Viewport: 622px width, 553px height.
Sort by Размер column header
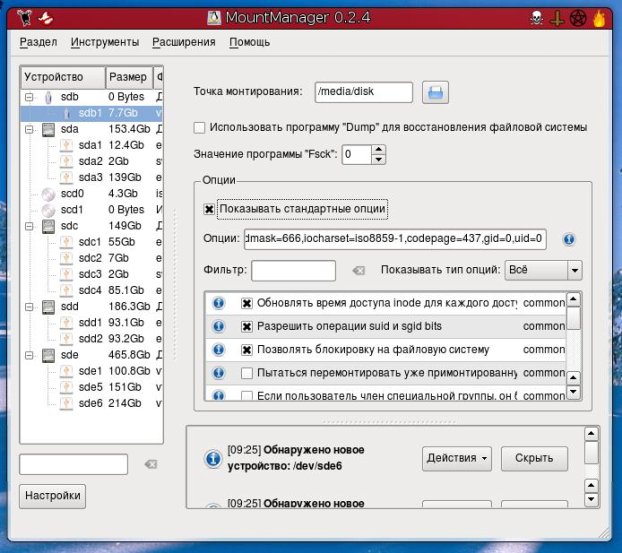[129, 77]
